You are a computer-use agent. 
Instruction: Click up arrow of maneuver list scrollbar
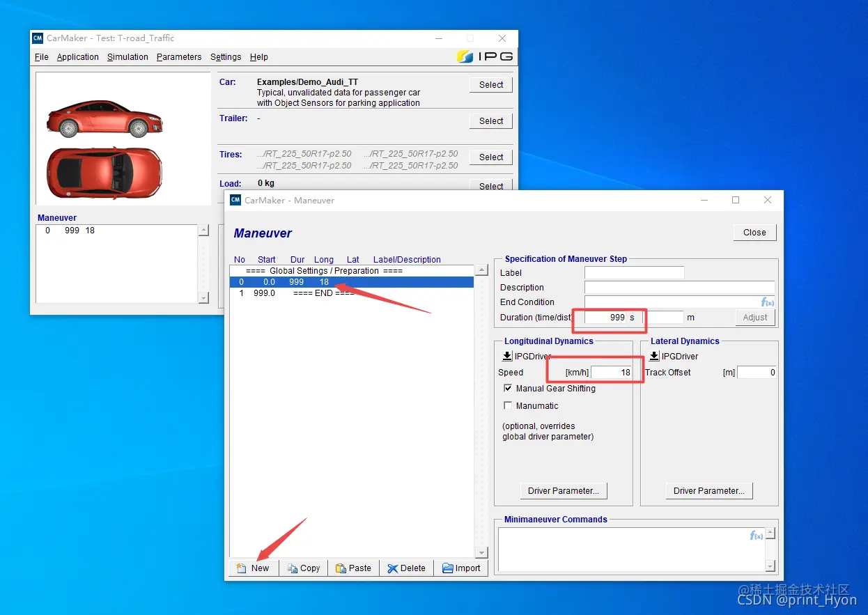pyautogui.click(x=481, y=270)
